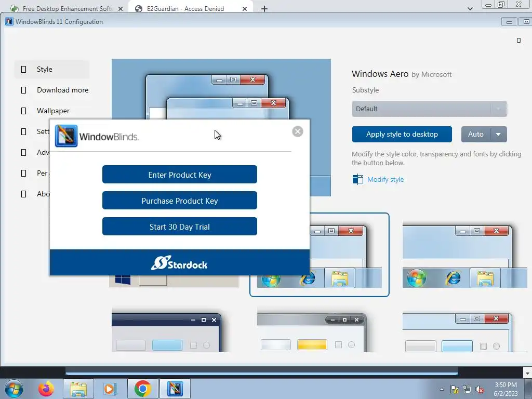Select the dark navy titlebar style thumbnail
The width and height of the screenshot is (532, 399).
[167, 332]
